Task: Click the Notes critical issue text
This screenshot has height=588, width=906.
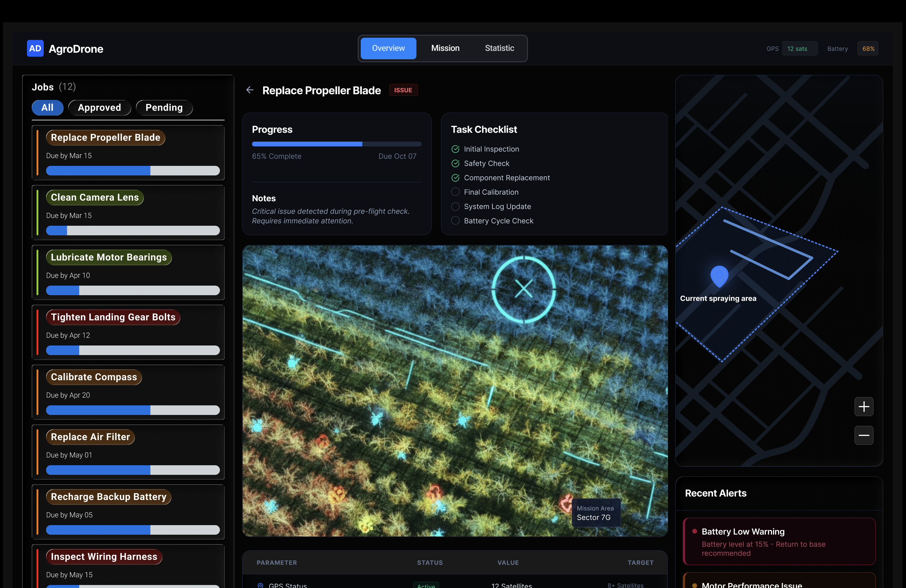Action: pyautogui.click(x=330, y=216)
